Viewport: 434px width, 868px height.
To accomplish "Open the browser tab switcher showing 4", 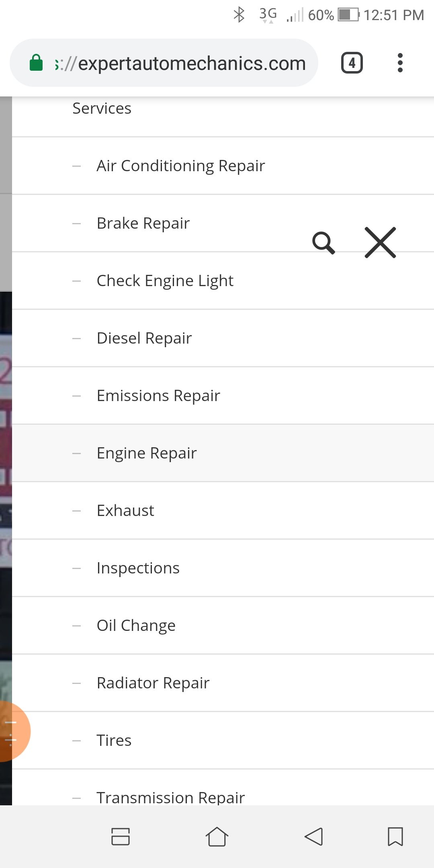I will click(x=352, y=63).
